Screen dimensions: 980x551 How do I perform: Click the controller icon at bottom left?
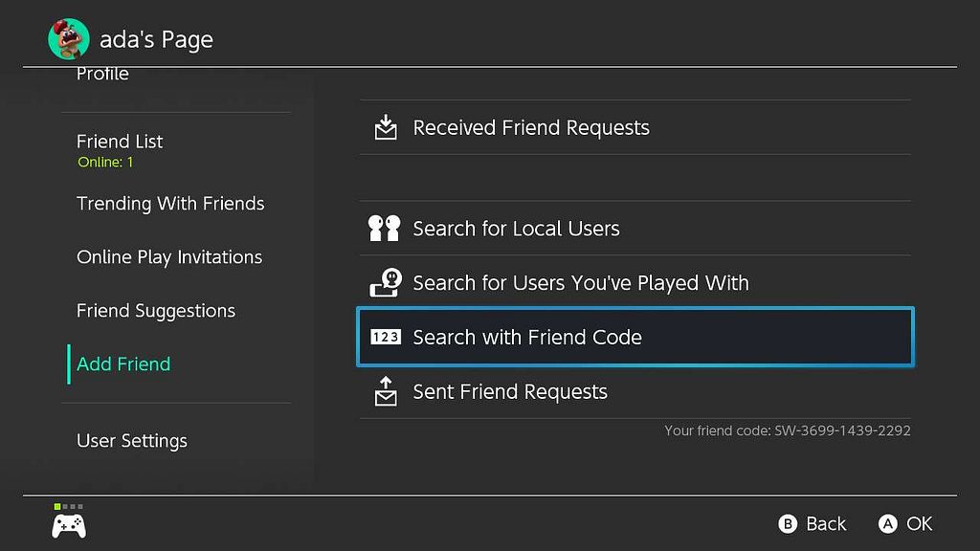(69, 526)
